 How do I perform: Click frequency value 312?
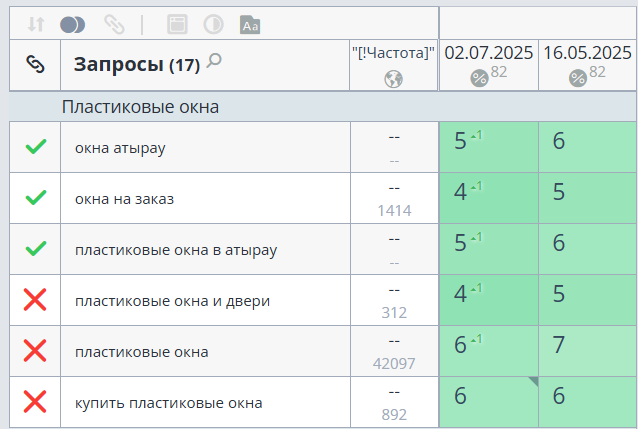tap(394, 313)
